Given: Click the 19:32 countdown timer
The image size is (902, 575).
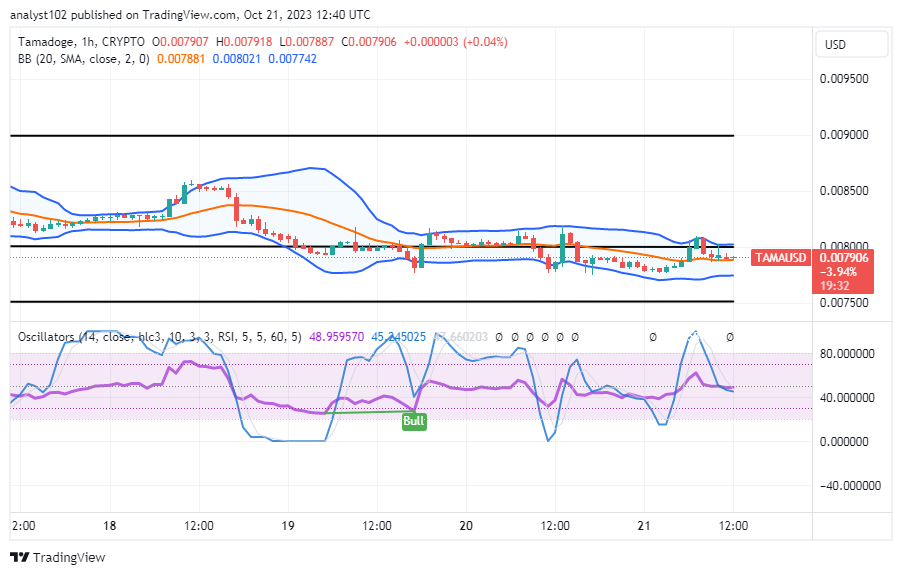Looking at the screenshot, I should 835,286.
